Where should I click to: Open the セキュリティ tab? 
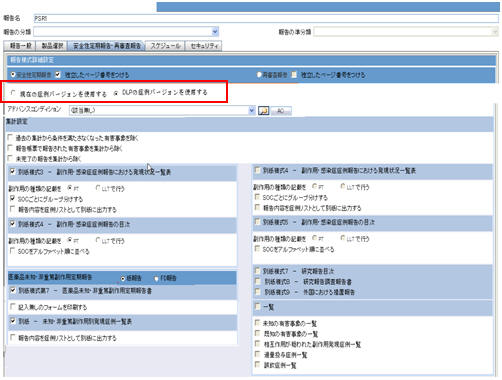point(204,46)
